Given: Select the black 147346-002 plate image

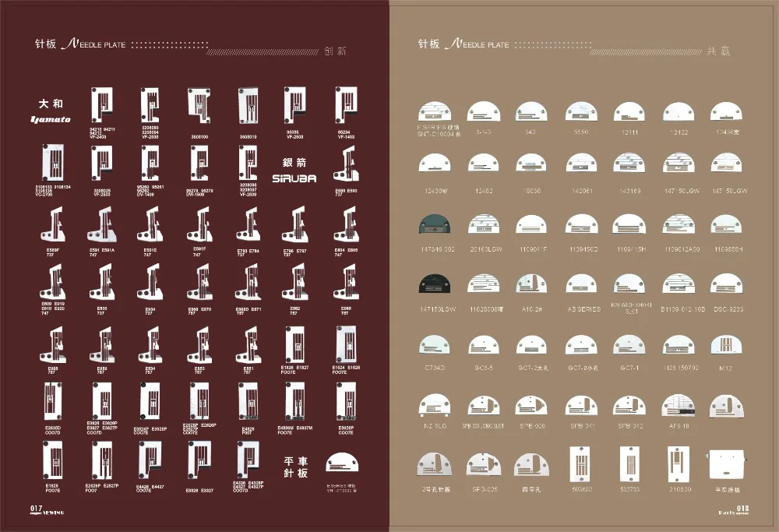Looking at the screenshot, I should [435, 224].
